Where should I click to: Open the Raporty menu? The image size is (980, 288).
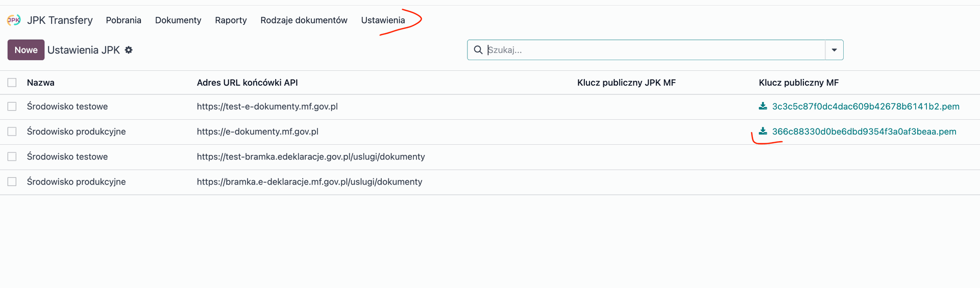click(x=231, y=20)
